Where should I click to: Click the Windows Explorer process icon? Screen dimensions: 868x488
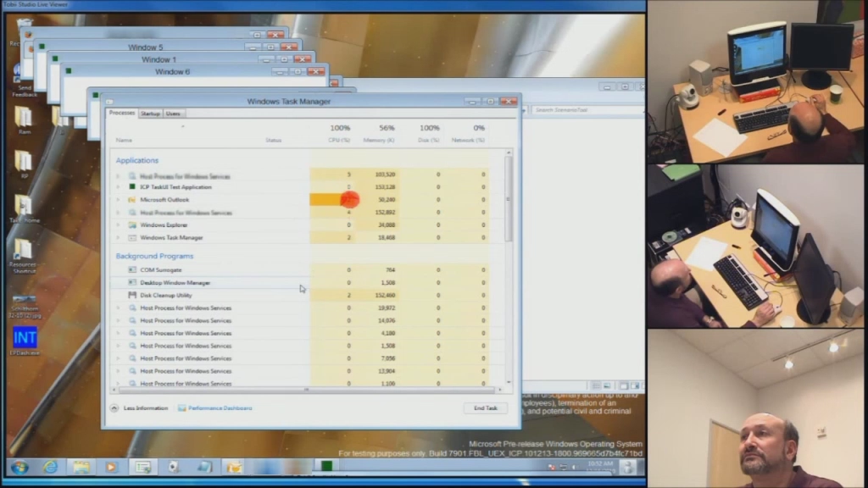point(131,224)
